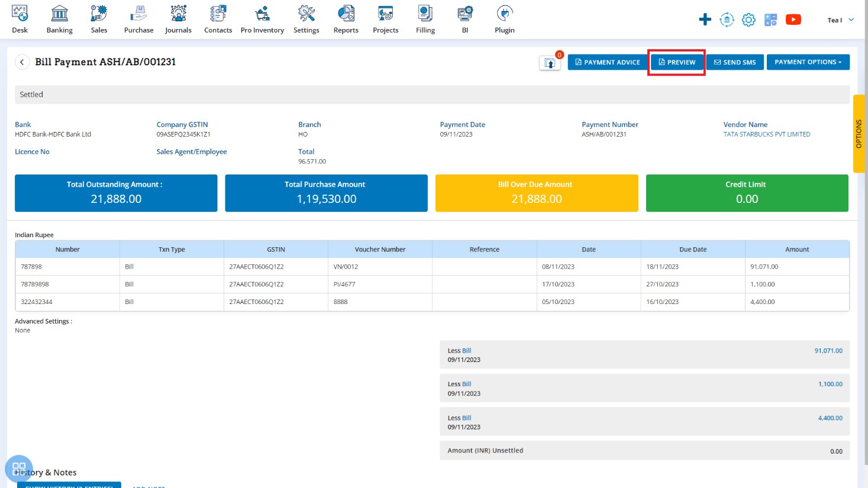Open the floating apps grid icon
This screenshot has width=868, height=488.
pos(19,468)
